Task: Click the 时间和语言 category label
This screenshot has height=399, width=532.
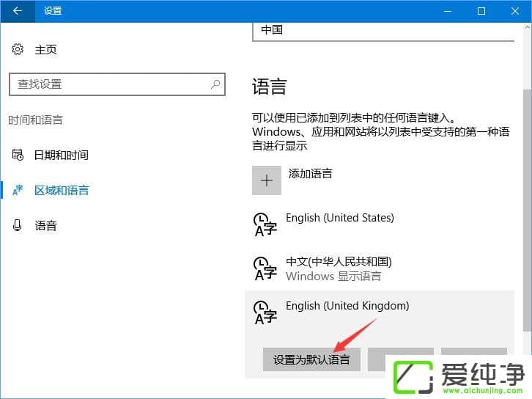Action: click(36, 120)
